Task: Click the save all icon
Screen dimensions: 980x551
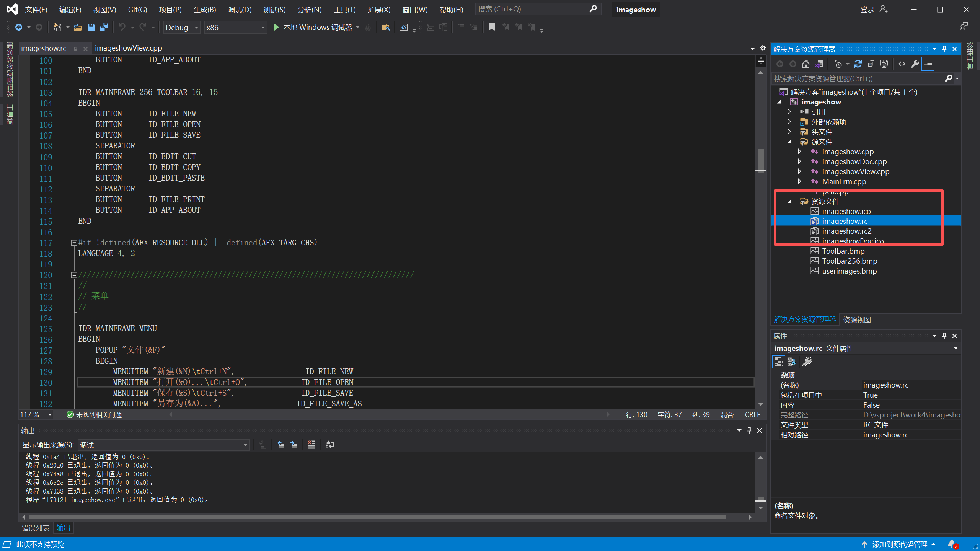Action: coord(104,27)
